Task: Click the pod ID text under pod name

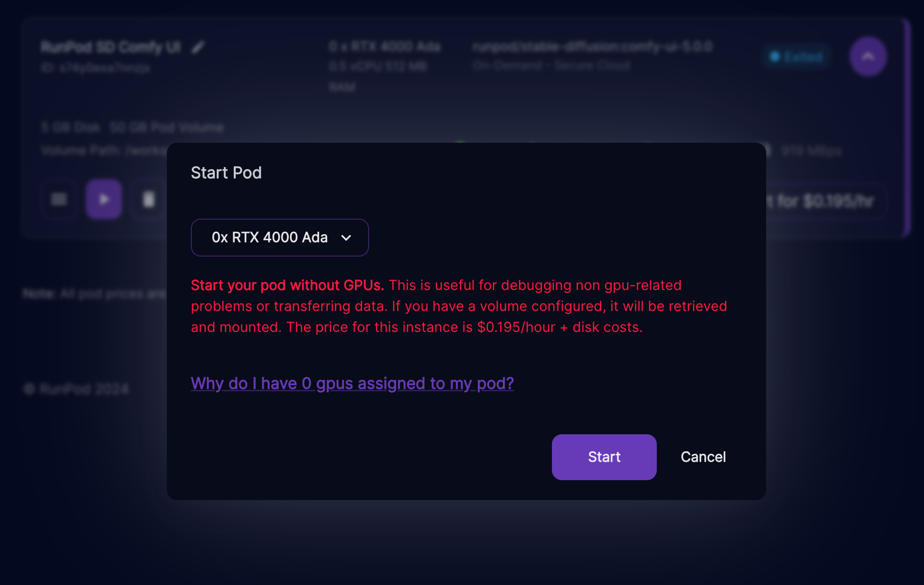Action: click(x=95, y=68)
